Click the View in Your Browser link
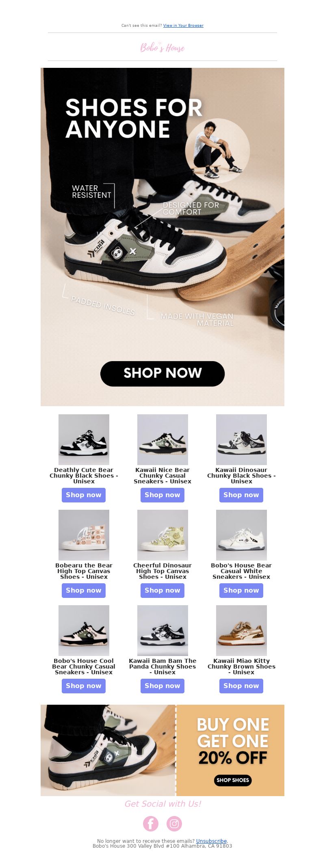 point(183,26)
